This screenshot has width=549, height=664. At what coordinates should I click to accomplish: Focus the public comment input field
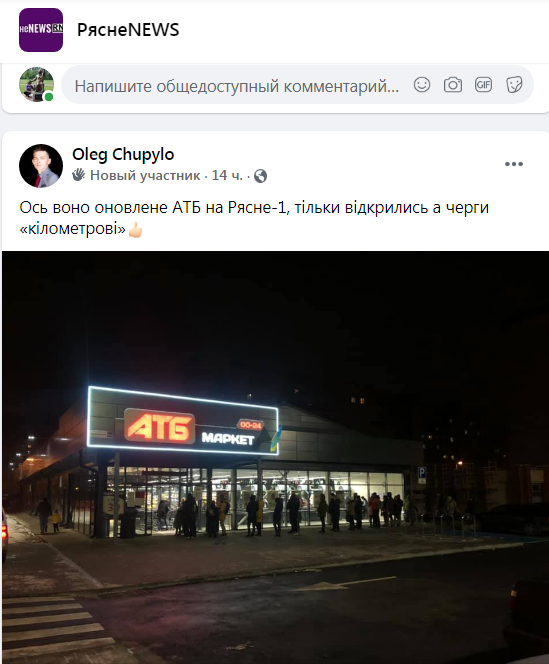click(237, 86)
